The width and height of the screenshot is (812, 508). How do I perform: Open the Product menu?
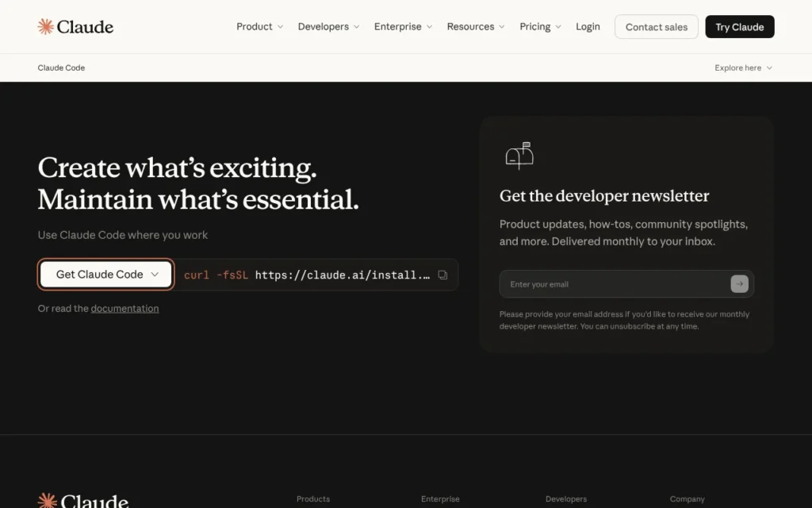259,26
